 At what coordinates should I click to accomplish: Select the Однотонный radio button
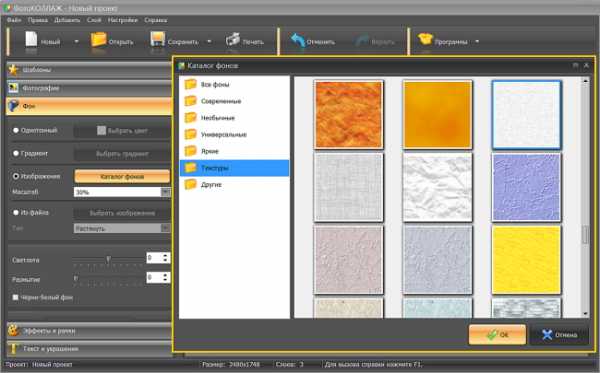point(16,130)
